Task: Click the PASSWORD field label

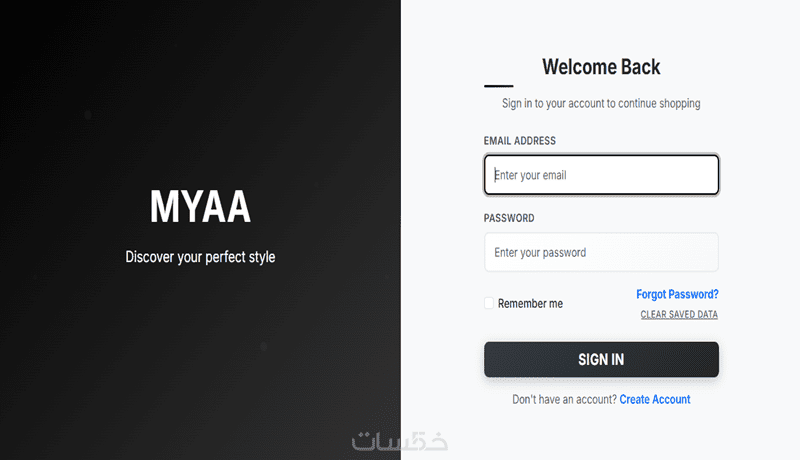Action: [509, 218]
